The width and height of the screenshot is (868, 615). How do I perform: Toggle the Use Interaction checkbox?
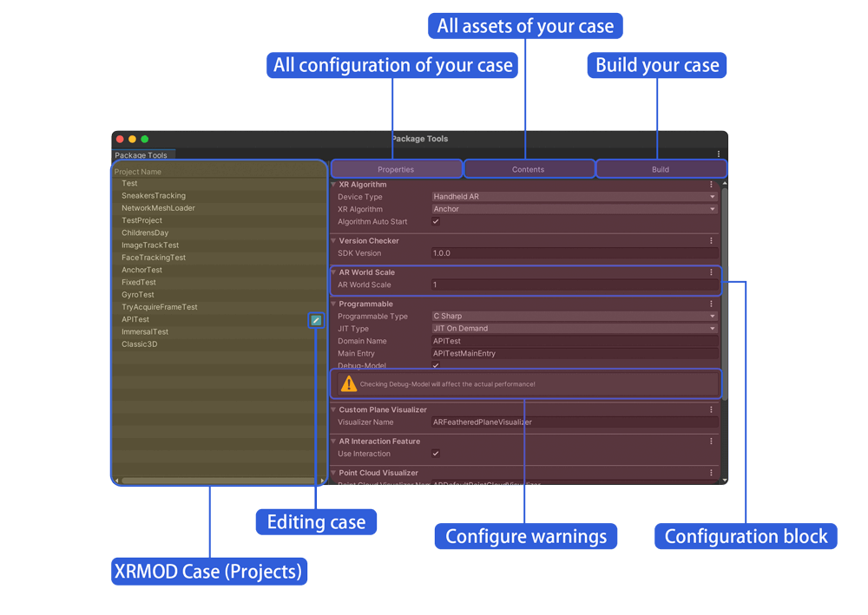click(x=436, y=454)
